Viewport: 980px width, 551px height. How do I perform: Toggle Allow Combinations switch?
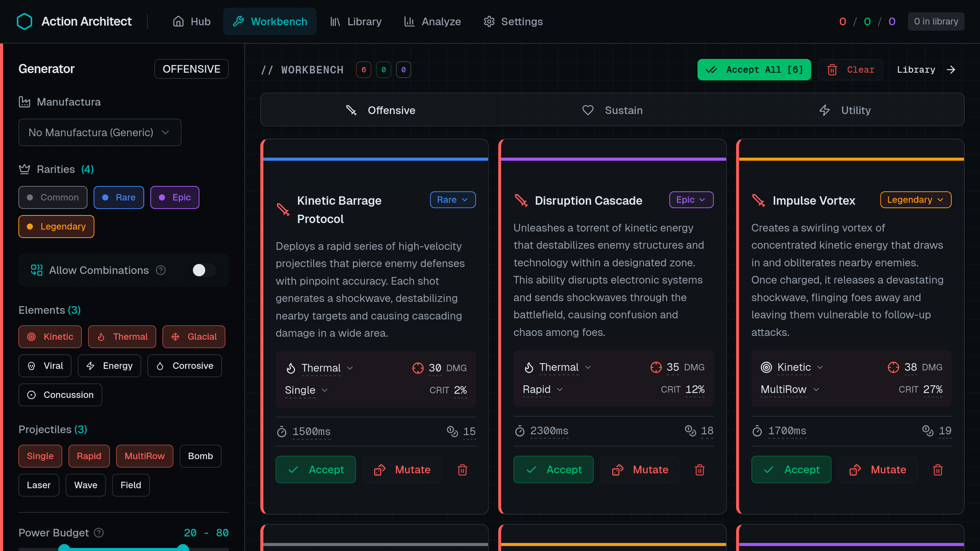pyautogui.click(x=204, y=270)
